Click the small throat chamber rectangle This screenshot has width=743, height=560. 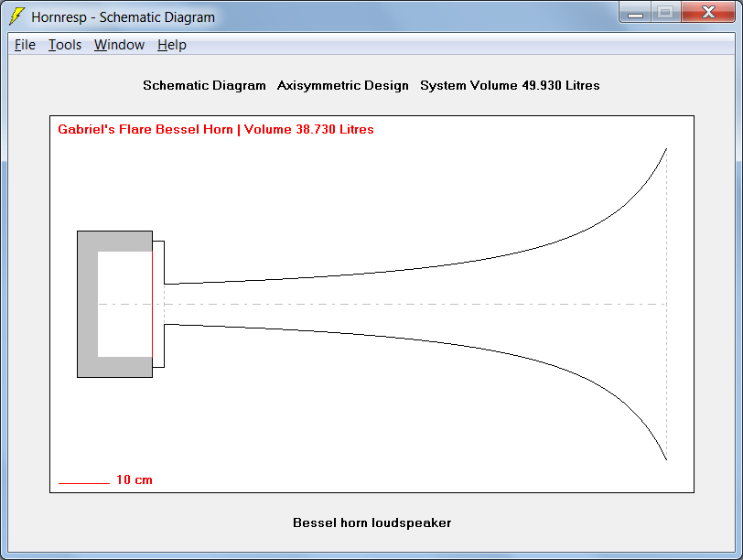coord(158,304)
